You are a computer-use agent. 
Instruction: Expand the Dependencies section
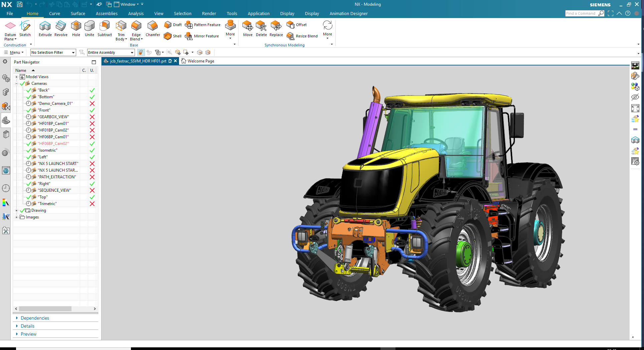(35, 318)
